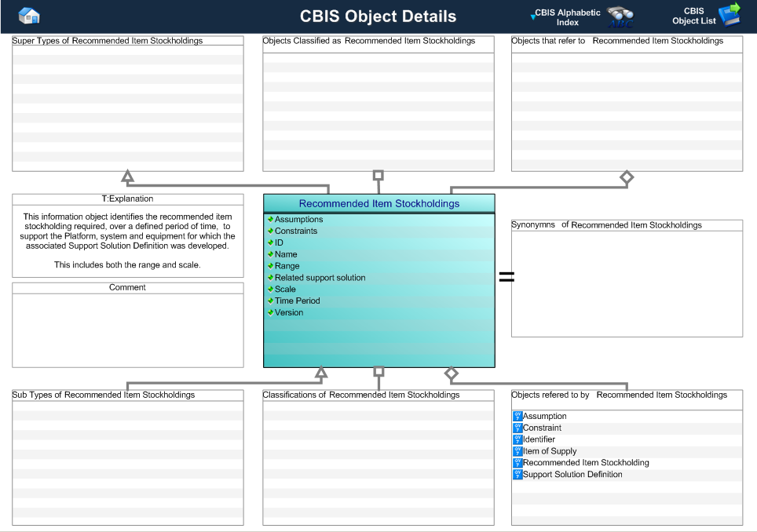The image size is (757, 532).
Task: Open the Support Solution Definition object
Action: tap(572, 474)
